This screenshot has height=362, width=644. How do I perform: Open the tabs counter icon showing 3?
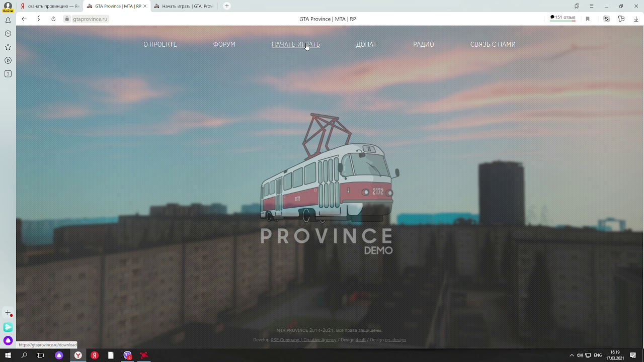tap(8, 74)
